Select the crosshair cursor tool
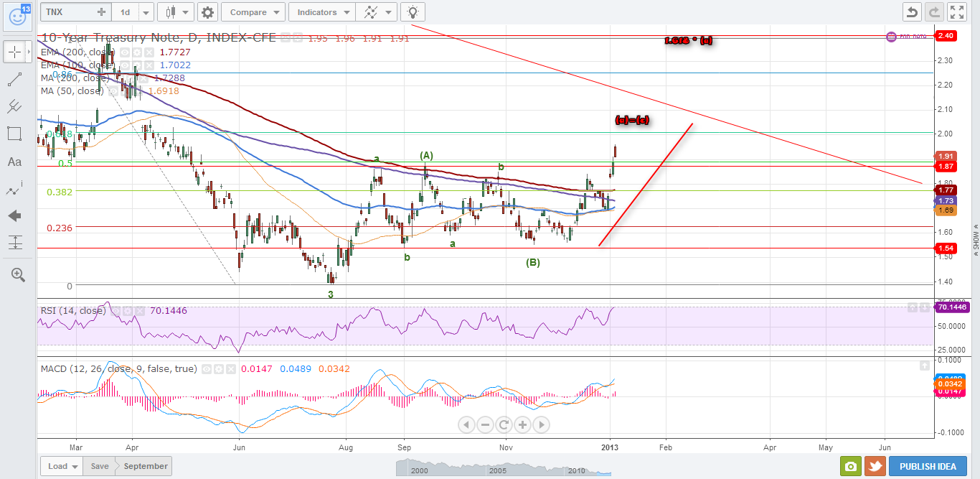Image resolution: width=980 pixels, height=479 pixels. tap(14, 52)
